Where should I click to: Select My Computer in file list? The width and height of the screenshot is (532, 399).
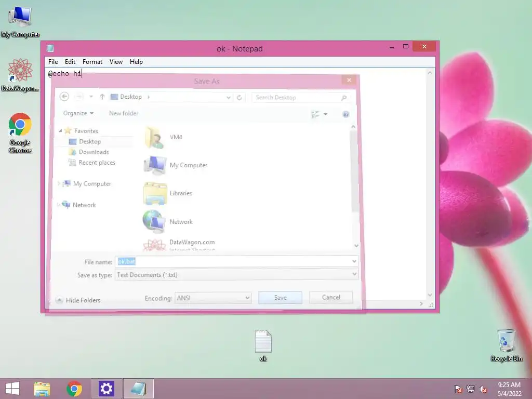click(x=176, y=165)
